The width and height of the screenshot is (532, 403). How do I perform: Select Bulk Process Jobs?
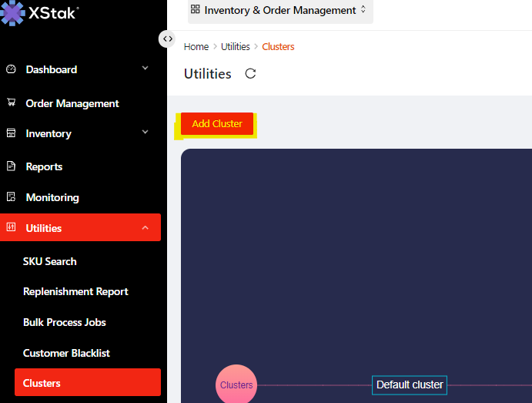pyautogui.click(x=65, y=322)
